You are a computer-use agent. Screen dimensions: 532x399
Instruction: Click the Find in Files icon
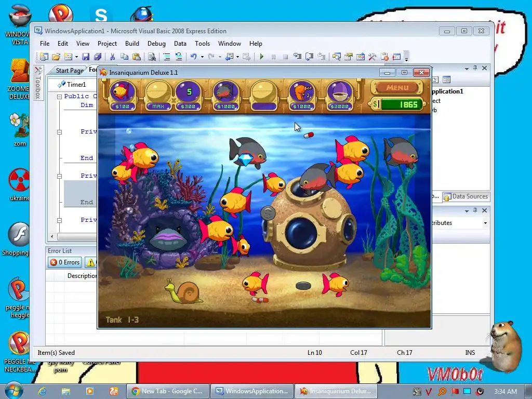click(152, 57)
